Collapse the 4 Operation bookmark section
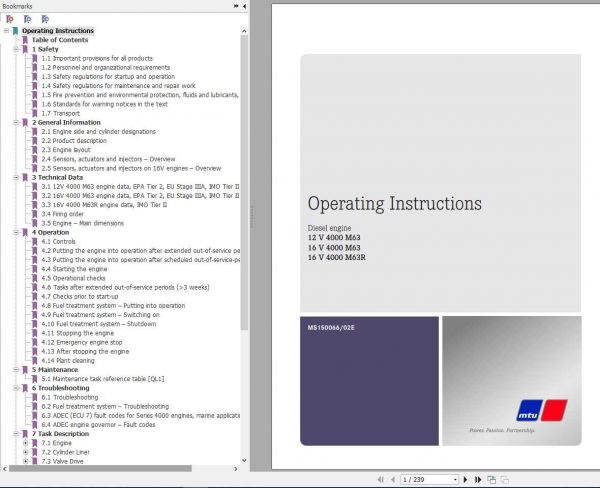 (16, 232)
